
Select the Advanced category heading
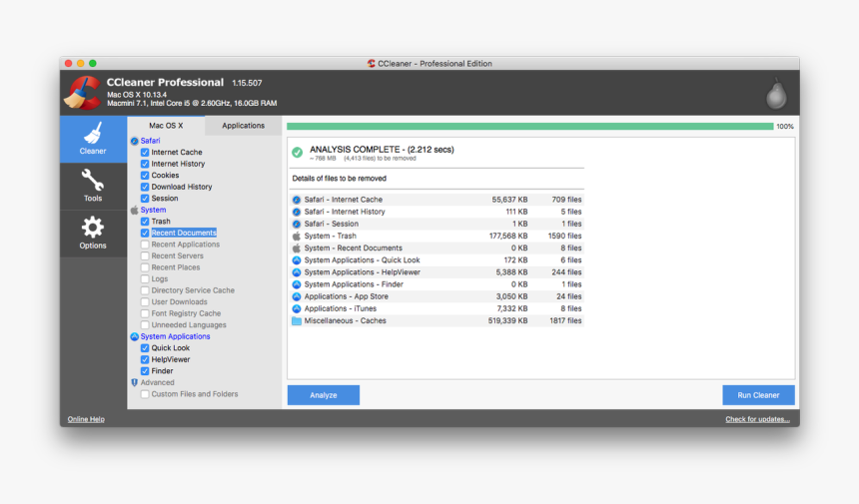point(157,382)
